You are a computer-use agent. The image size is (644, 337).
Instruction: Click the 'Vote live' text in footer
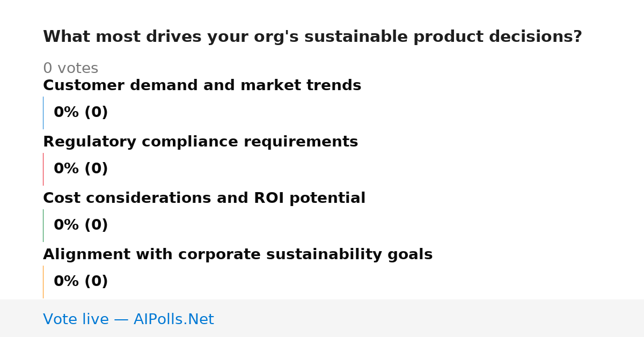(x=76, y=320)
